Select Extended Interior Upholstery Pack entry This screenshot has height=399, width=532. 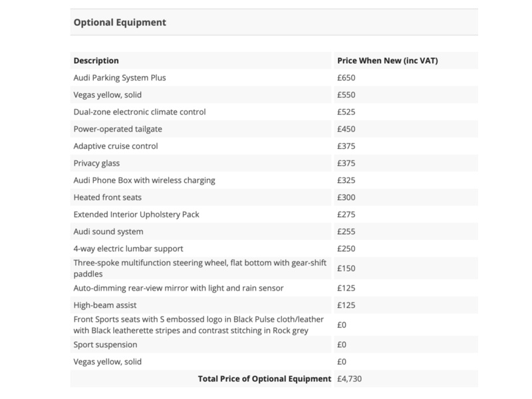[136, 214]
